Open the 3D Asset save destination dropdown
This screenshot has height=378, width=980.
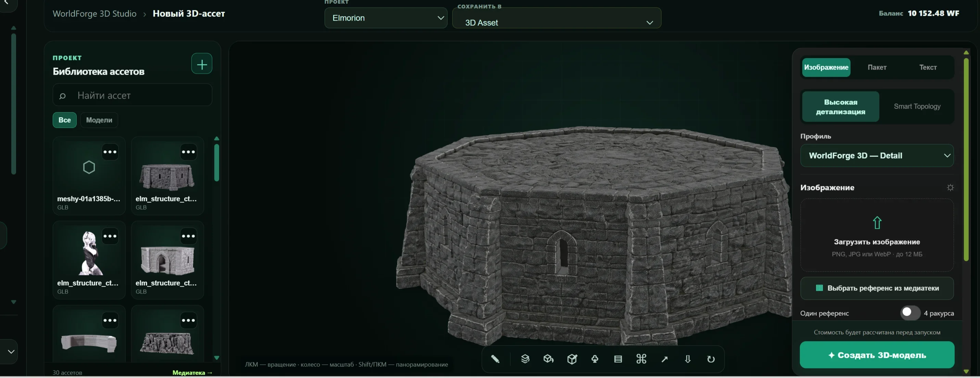point(556,18)
